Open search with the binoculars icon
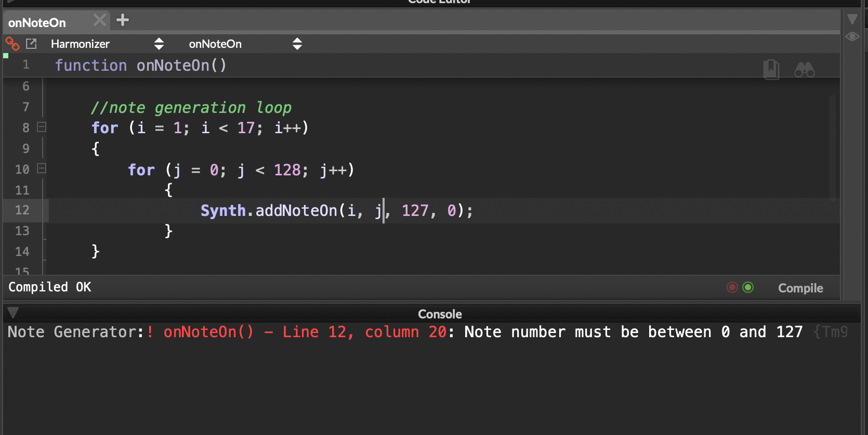 click(x=805, y=69)
